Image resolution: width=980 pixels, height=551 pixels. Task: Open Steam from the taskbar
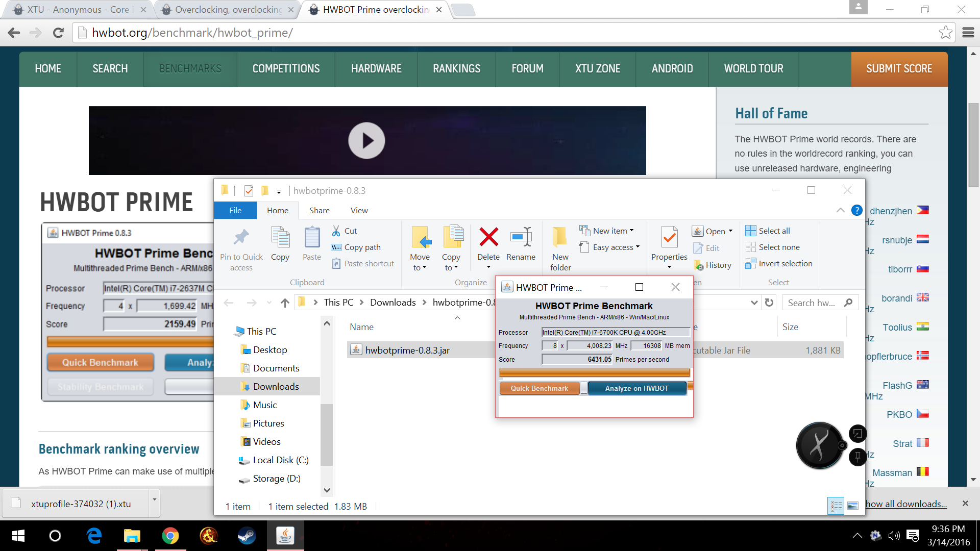pyautogui.click(x=247, y=536)
